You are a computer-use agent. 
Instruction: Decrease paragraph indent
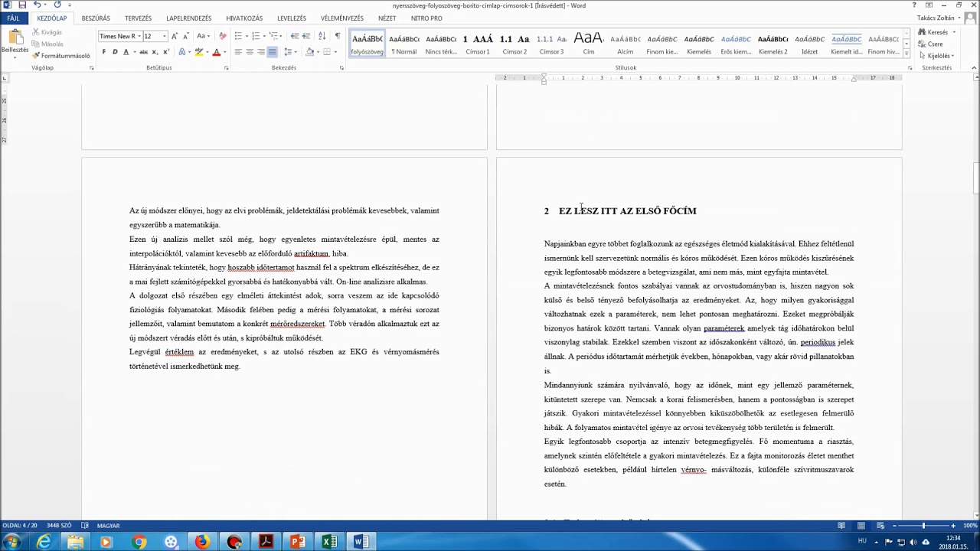pos(295,36)
